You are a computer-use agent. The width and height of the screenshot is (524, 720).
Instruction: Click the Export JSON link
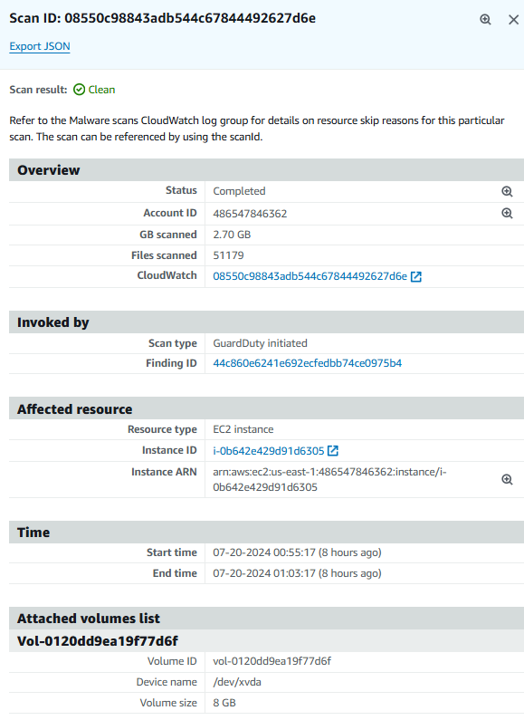[40, 46]
